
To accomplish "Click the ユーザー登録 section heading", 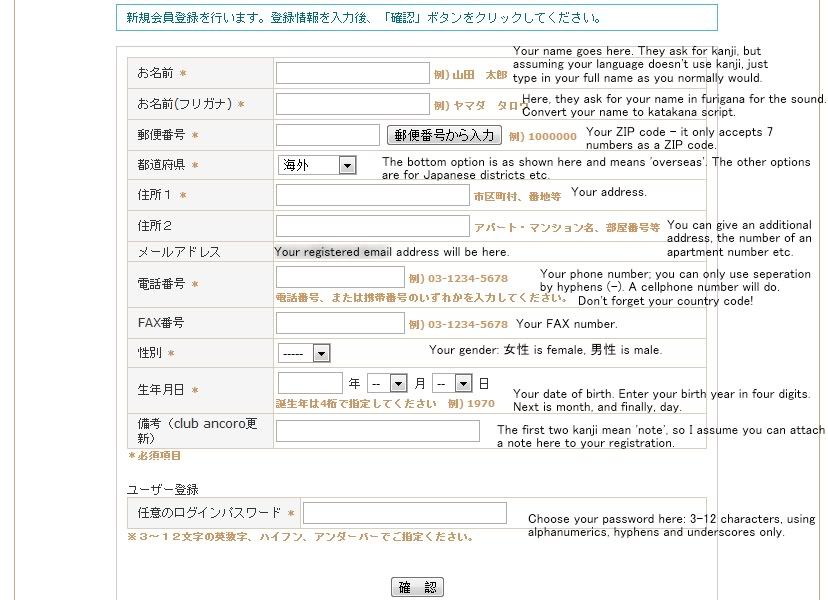I will (x=162, y=489).
